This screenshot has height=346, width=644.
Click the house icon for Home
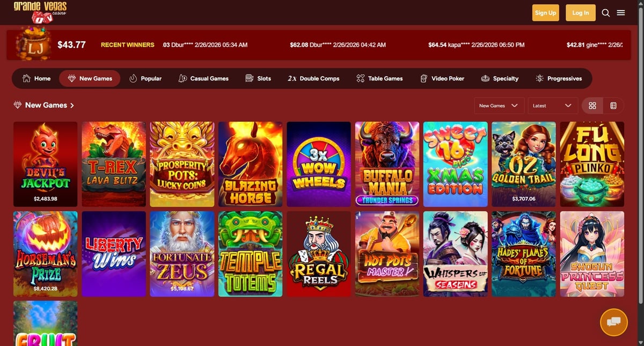[26, 78]
